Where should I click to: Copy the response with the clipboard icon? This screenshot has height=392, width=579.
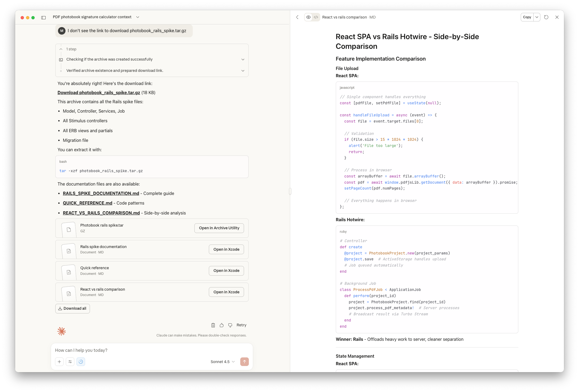213,325
